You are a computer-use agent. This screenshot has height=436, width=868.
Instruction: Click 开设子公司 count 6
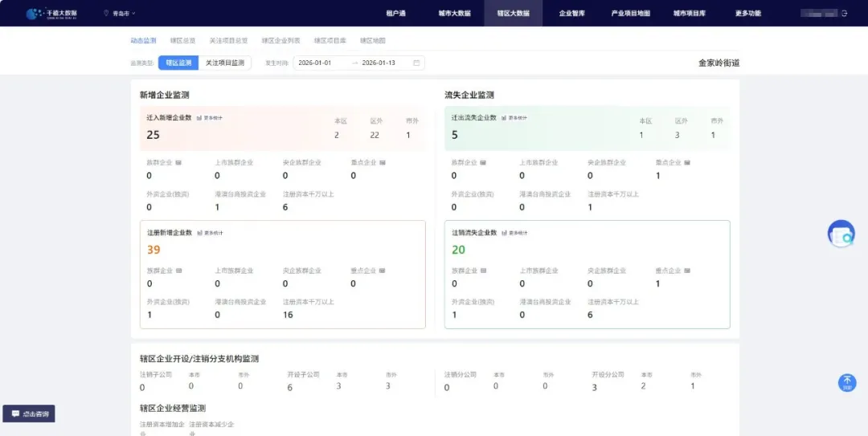(x=289, y=387)
